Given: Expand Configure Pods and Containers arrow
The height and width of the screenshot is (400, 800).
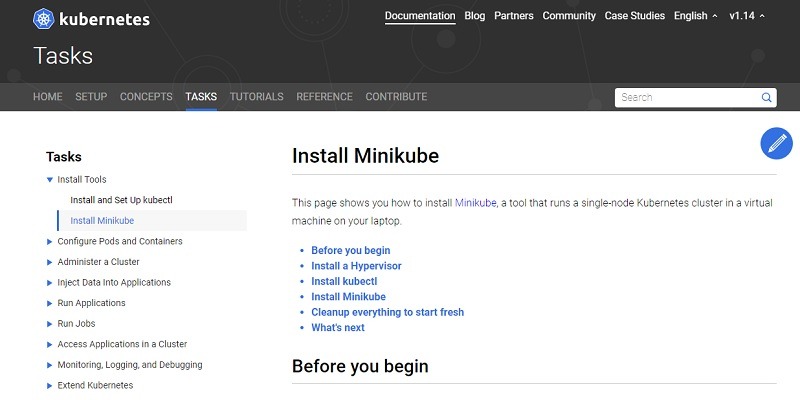Looking at the screenshot, I should [49, 241].
